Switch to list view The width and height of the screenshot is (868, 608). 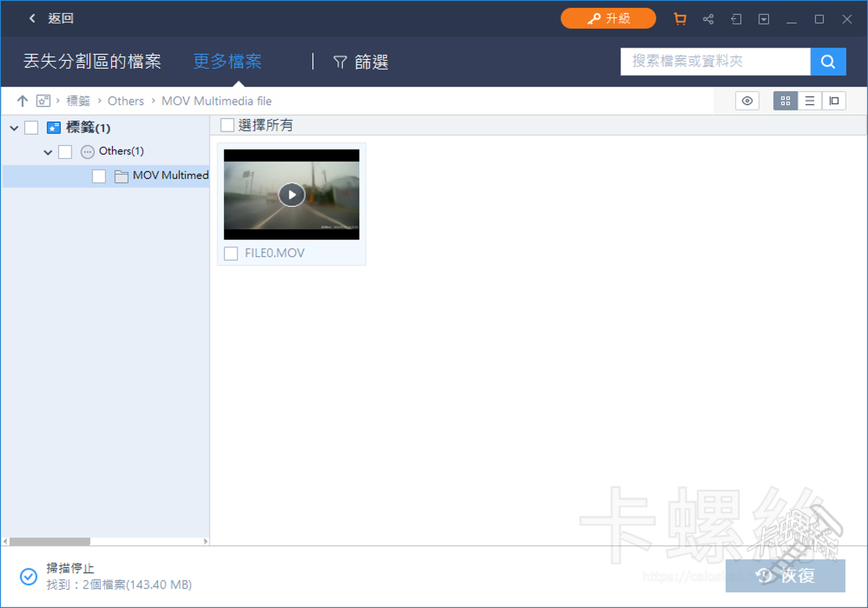pyautogui.click(x=810, y=101)
